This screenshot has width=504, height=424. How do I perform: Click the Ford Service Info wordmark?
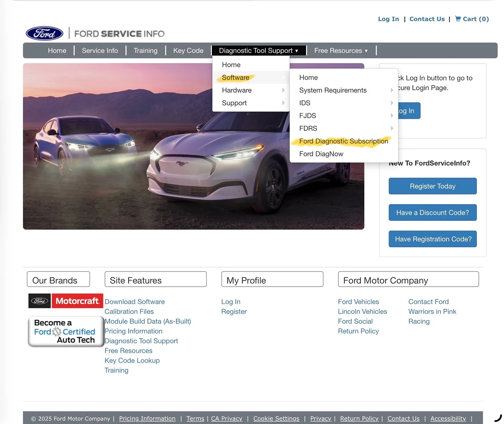pyautogui.click(x=119, y=34)
